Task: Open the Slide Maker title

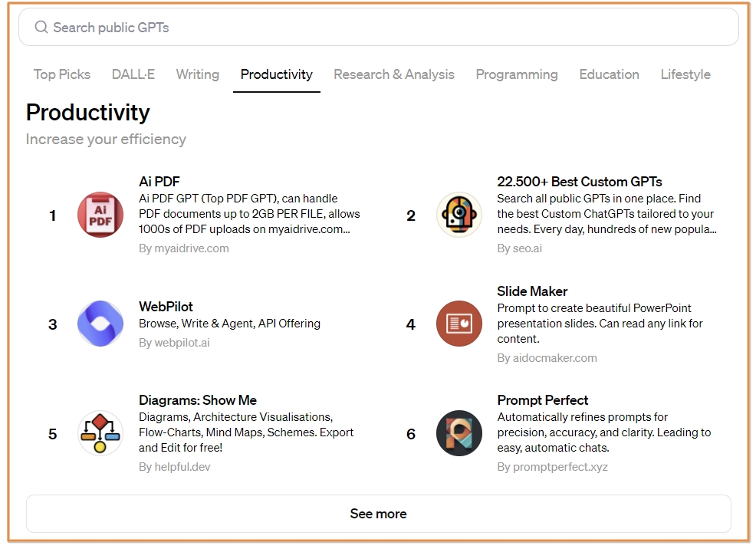Action: pyautogui.click(x=532, y=291)
